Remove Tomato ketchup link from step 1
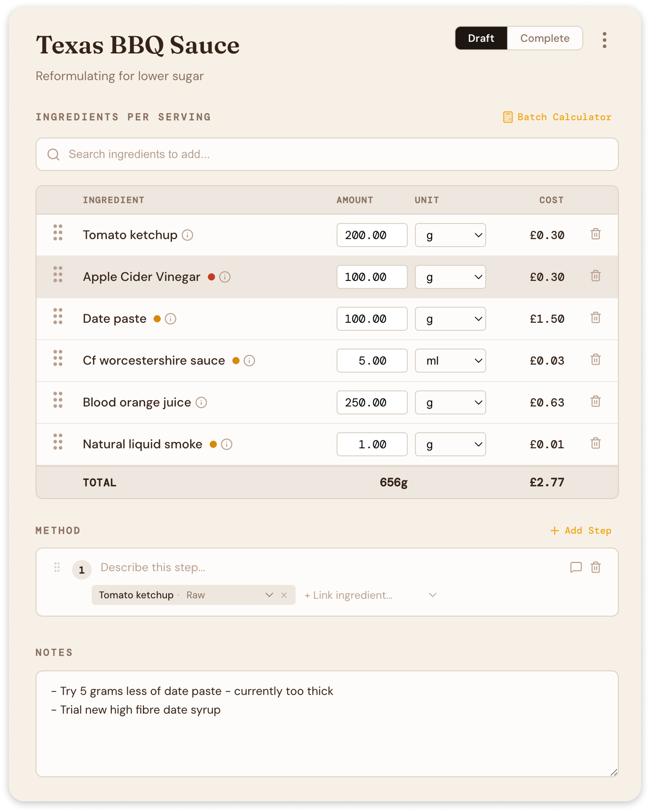Screen dimensions: 650x812 click(284, 595)
